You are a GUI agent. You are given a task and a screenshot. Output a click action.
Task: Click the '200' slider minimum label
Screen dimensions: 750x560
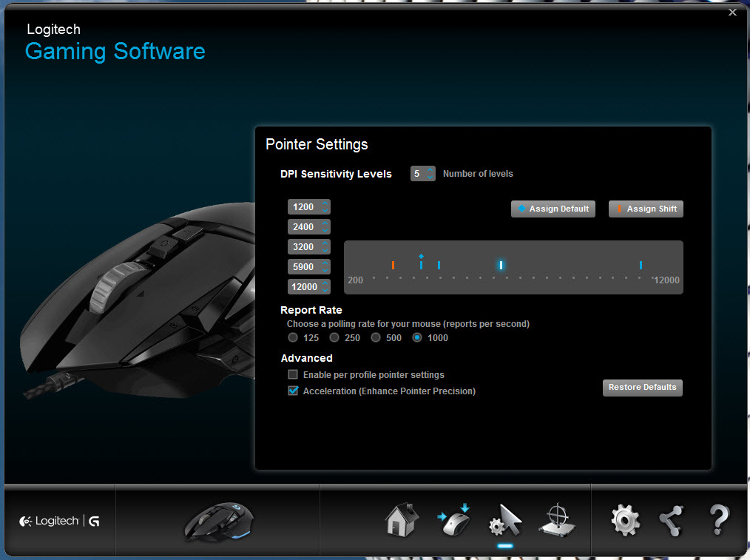coord(355,280)
